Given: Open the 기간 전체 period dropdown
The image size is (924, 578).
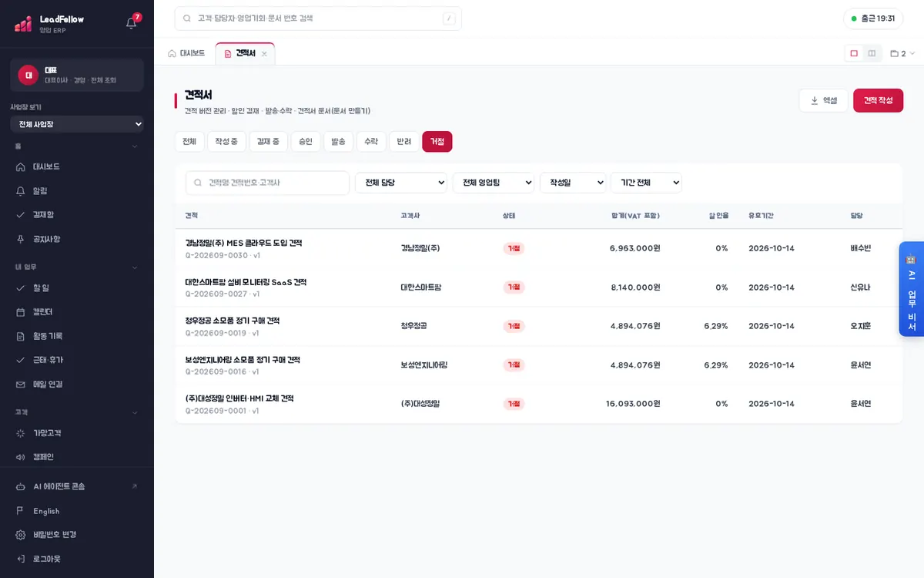Looking at the screenshot, I should (x=646, y=183).
